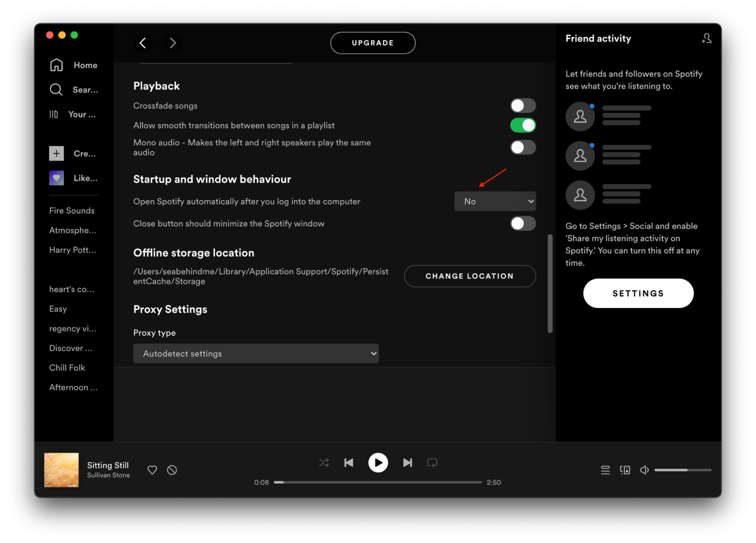Click song title Sitting Still
The height and width of the screenshot is (543, 756).
coord(108,465)
